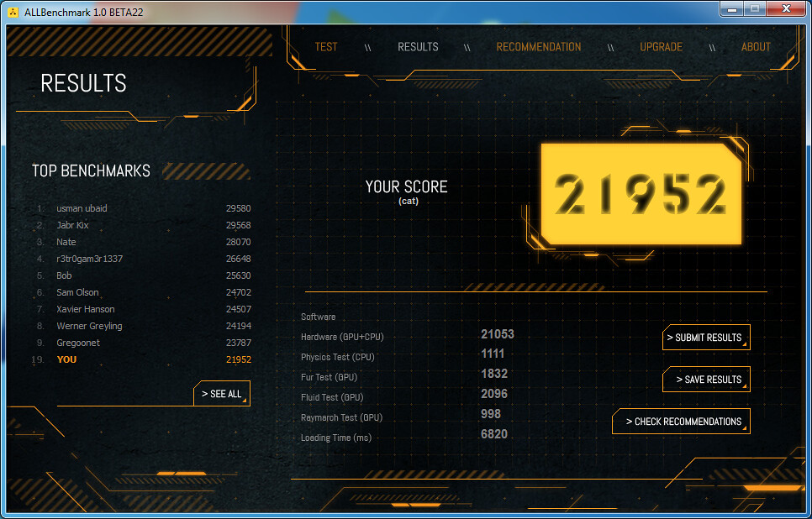This screenshot has width=812, height=519.
Task: Select top benchmark entry usman ubaid
Action: pos(82,208)
